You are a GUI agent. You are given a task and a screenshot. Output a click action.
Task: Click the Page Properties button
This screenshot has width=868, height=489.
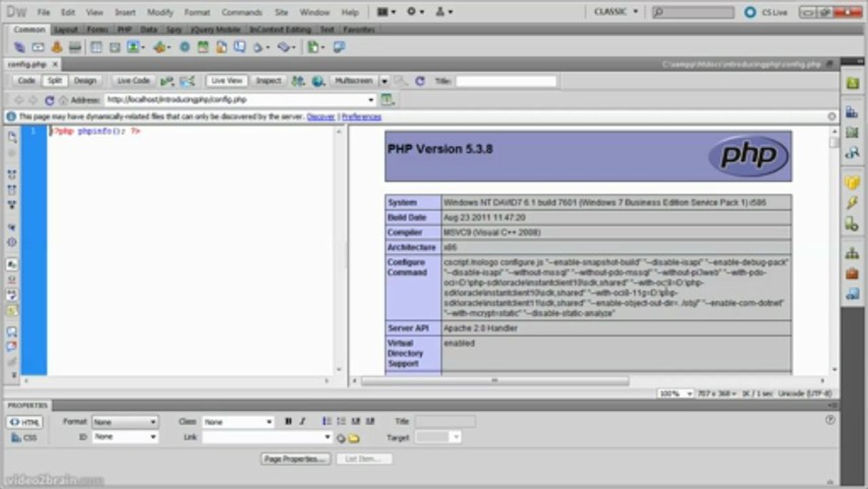(x=295, y=459)
